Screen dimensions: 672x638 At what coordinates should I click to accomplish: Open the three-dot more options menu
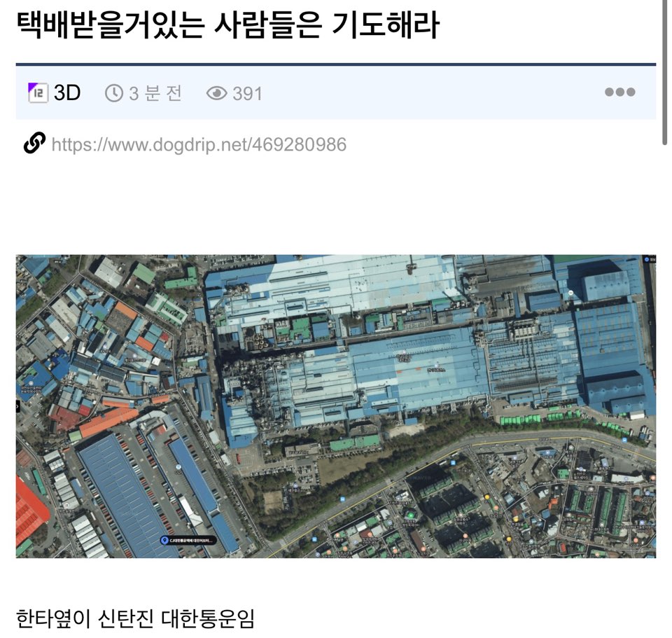pos(619,92)
